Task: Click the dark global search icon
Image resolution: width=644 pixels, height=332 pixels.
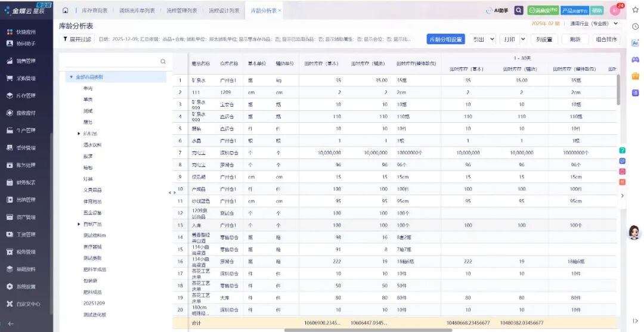Action: pos(519,10)
